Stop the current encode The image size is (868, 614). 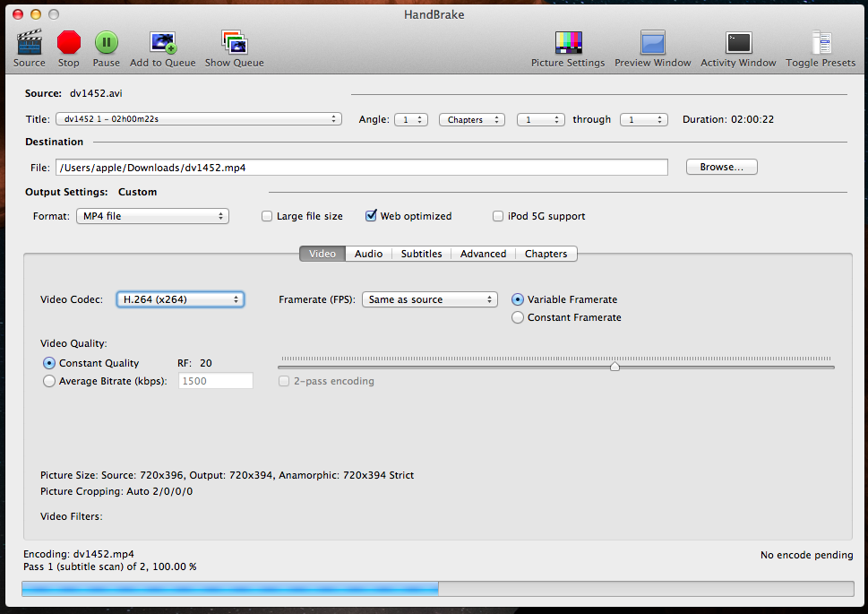tap(69, 42)
